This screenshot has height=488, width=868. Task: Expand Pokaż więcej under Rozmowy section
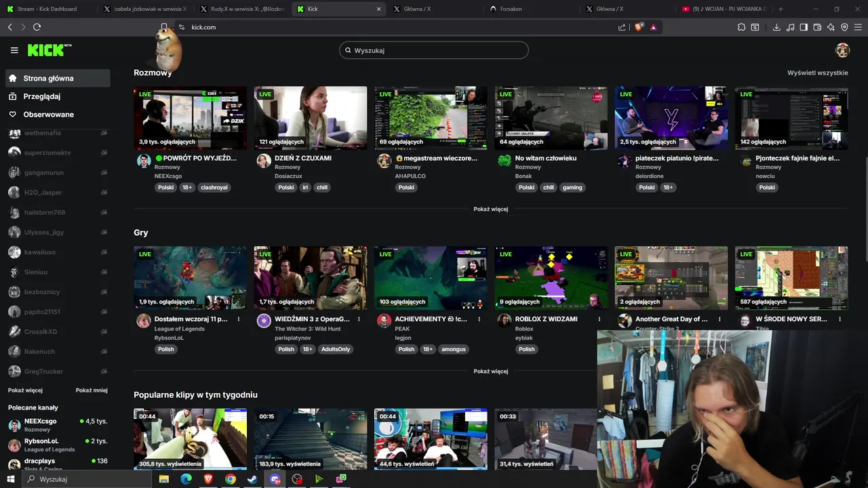[490, 209]
